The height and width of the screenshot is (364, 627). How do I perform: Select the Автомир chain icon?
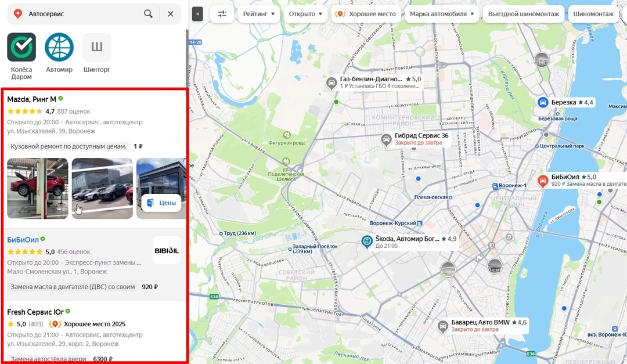pos(59,47)
